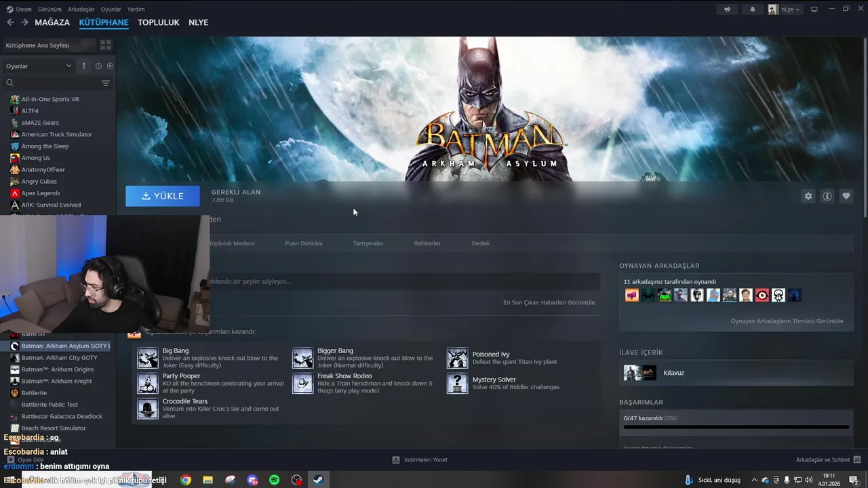
Task: Select American Truck Simulator in library
Action: coord(57,134)
